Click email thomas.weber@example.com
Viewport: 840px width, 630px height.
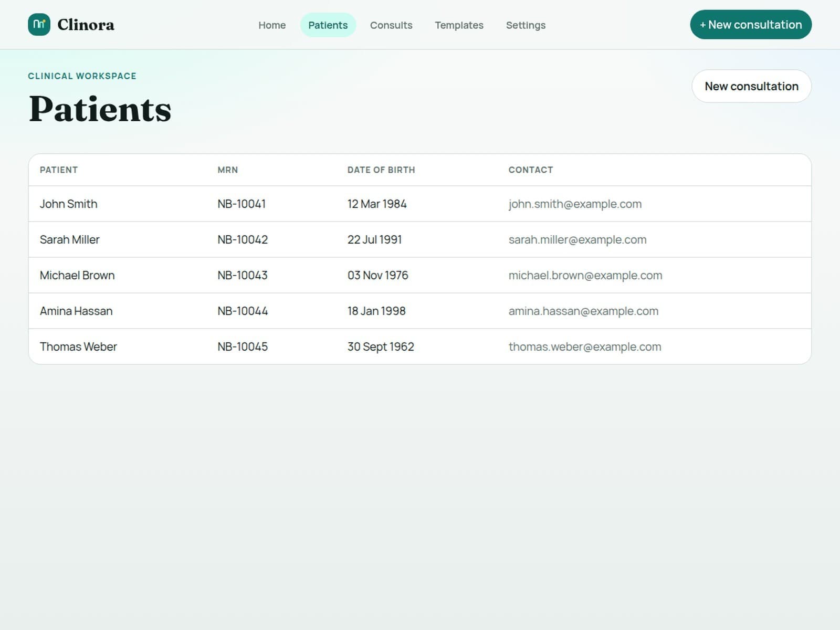[585, 346]
